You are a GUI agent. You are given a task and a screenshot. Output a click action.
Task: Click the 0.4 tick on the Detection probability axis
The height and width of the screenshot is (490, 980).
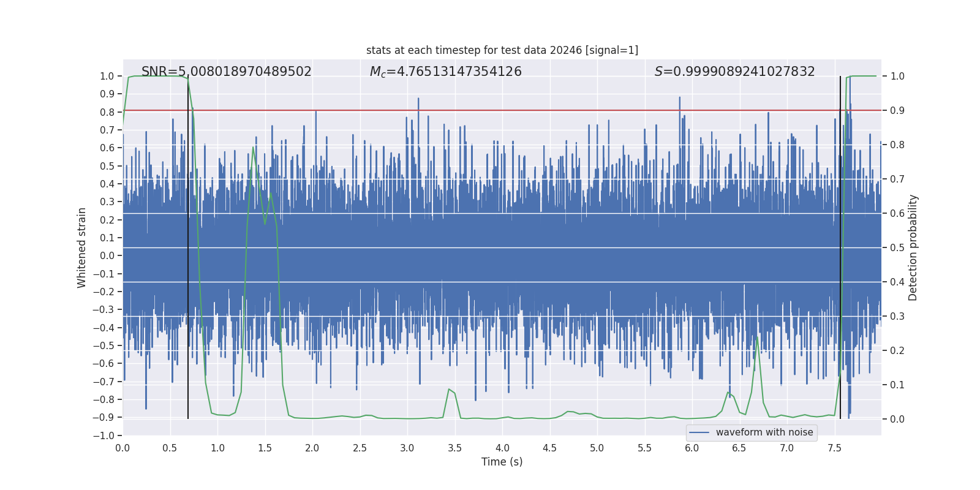[897, 282]
